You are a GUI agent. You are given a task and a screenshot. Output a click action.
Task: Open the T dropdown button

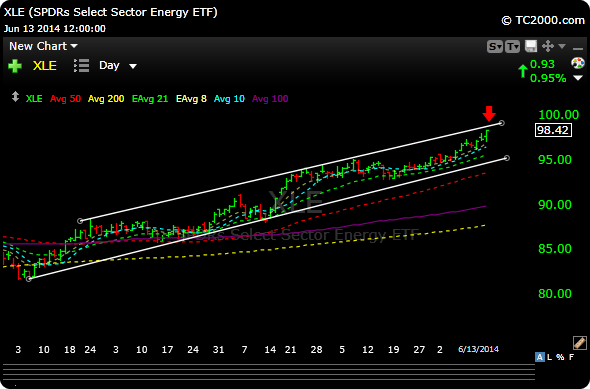(x=512, y=47)
